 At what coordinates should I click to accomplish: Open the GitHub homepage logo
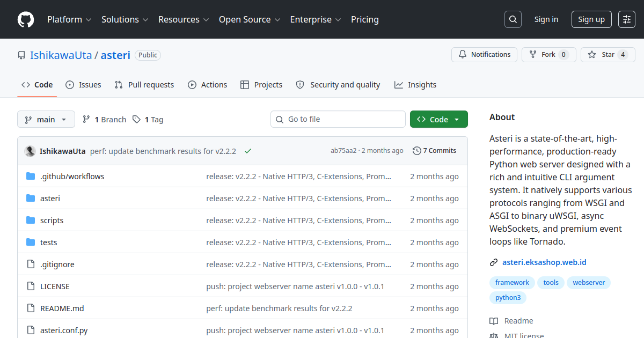[x=26, y=19]
